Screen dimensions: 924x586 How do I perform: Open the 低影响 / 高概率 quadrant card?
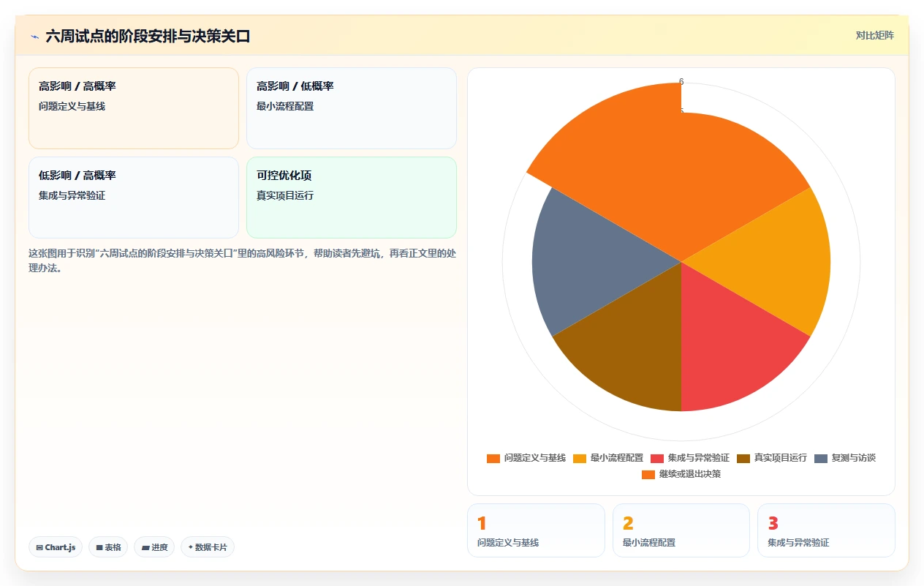pyautogui.click(x=134, y=198)
